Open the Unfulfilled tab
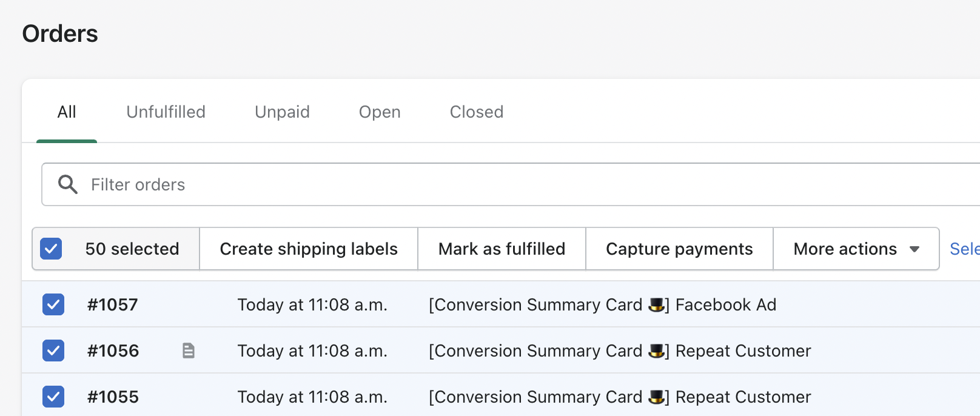Viewport: 980px width, 416px height. (x=166, y=112)
